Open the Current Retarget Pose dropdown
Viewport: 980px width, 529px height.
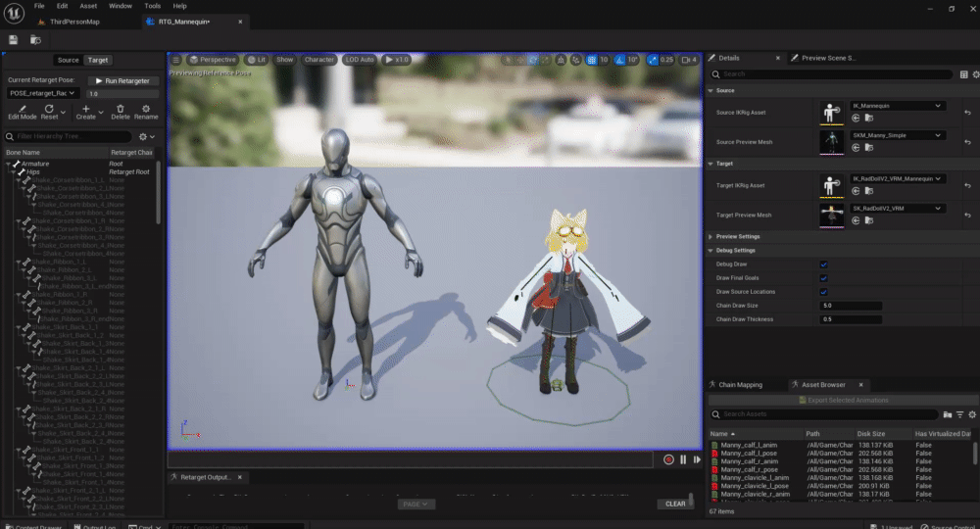(43, 93)
